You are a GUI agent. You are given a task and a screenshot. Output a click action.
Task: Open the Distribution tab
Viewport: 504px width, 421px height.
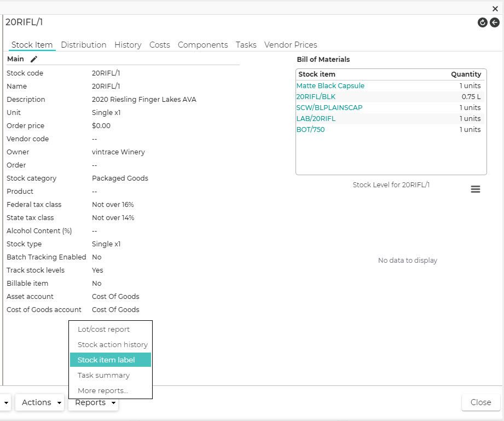click(84, 45)
